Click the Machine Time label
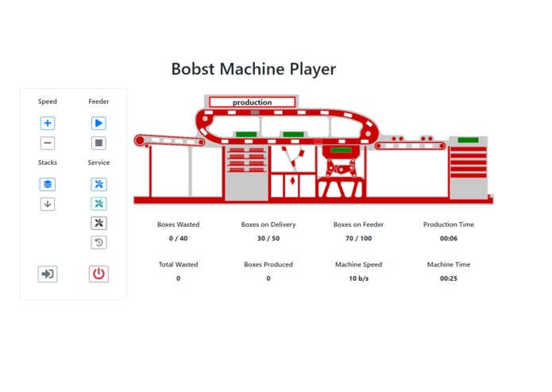The image size is (552, 392). click(x=449, y=264)
